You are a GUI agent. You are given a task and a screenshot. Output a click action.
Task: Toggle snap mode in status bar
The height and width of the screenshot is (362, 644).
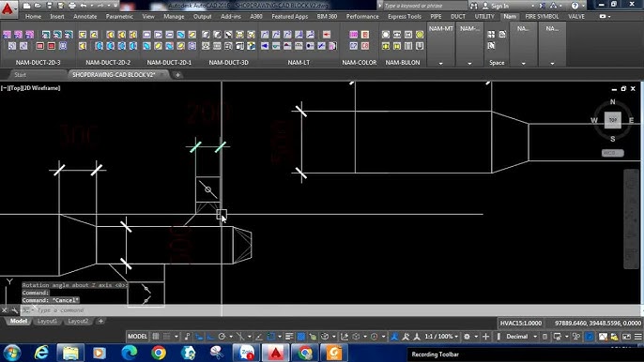pos(167,337)
